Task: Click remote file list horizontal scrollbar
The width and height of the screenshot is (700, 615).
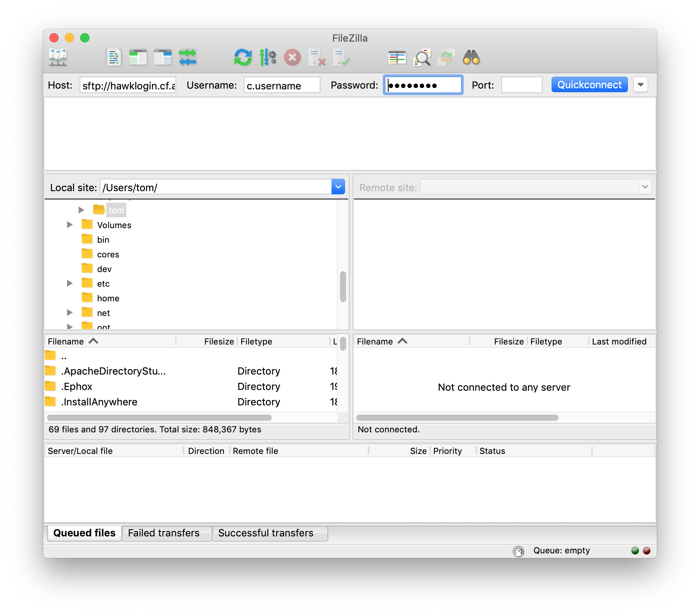Action: (x=457, y=418)
